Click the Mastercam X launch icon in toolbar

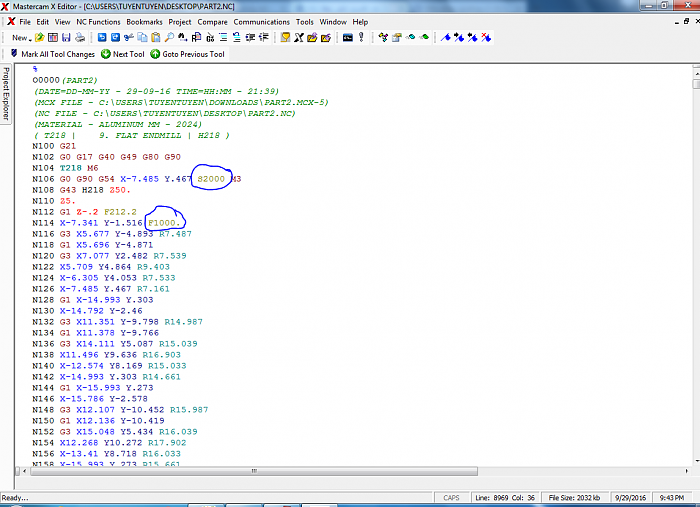click(x=299, y=37)
